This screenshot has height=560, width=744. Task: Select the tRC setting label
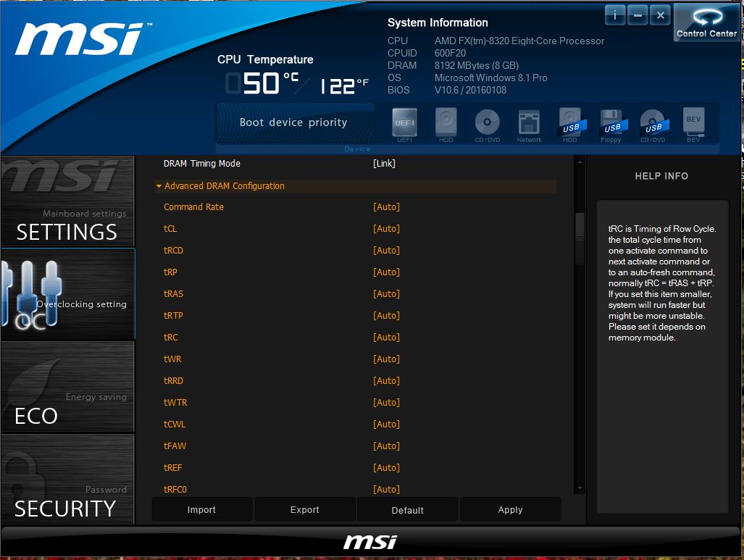coord(171,338)
